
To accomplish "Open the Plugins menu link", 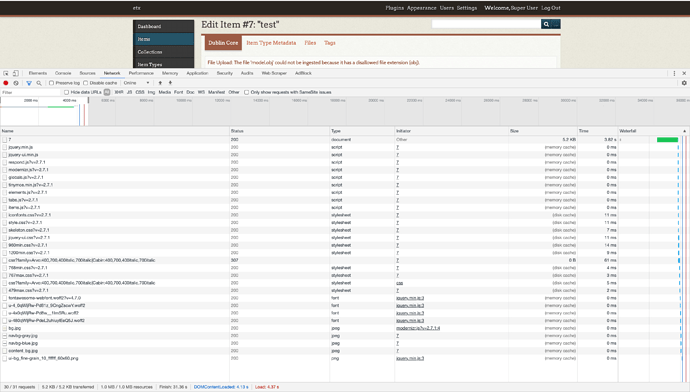I will tap(394, 8).
